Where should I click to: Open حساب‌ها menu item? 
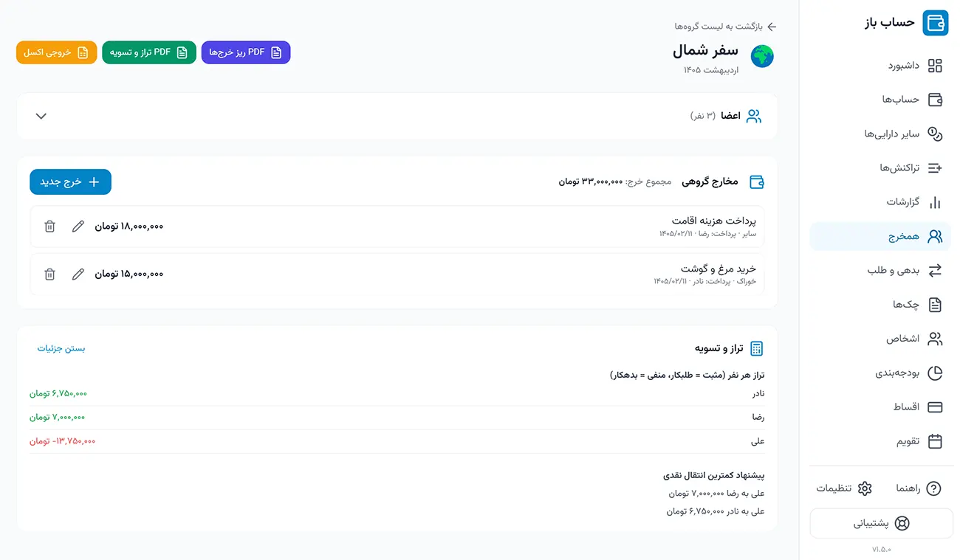coord(880,100)
